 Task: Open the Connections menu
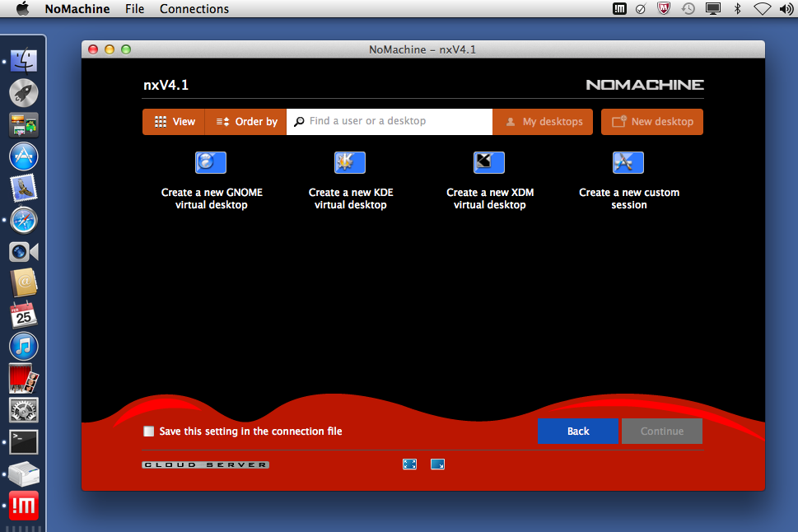point(194,9)
